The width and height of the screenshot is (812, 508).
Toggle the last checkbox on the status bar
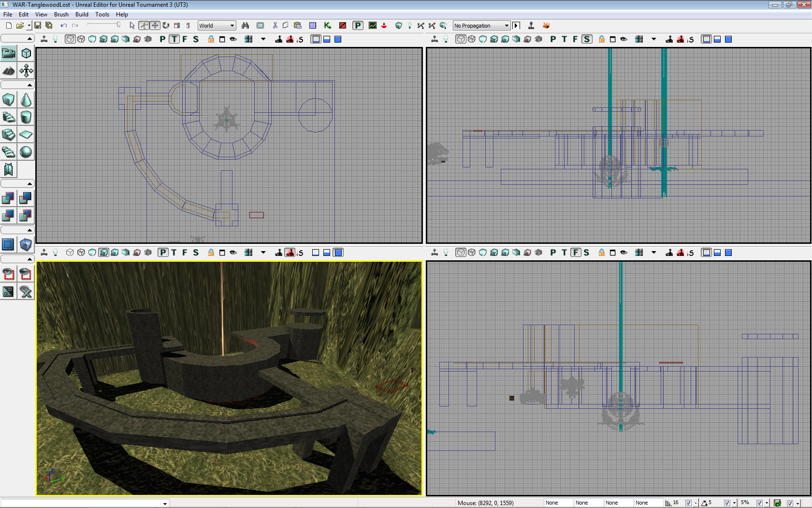tap(790, 503)
